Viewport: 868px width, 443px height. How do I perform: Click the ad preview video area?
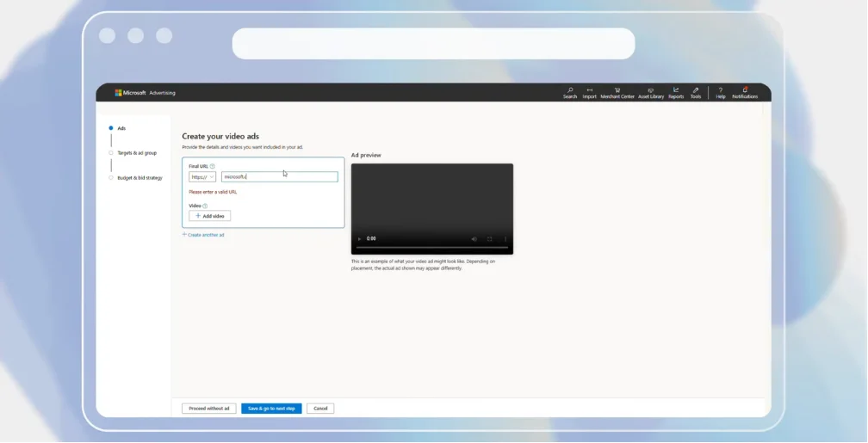431,209
